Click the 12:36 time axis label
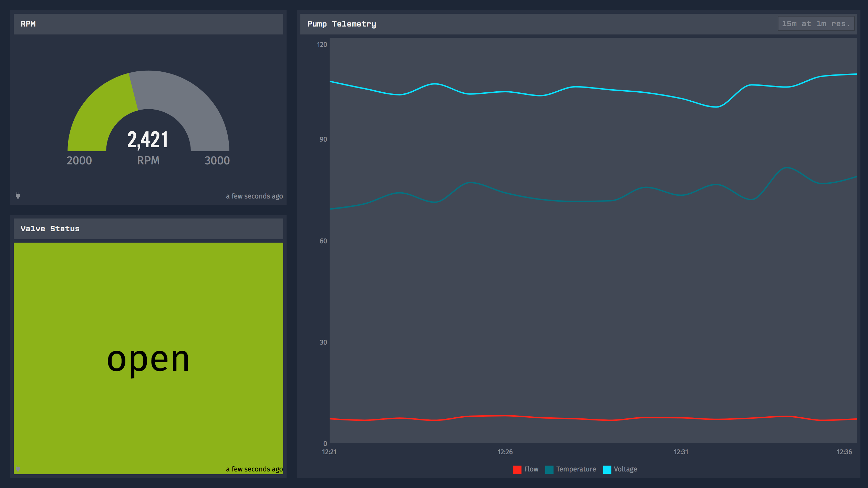 click(844, 452)
